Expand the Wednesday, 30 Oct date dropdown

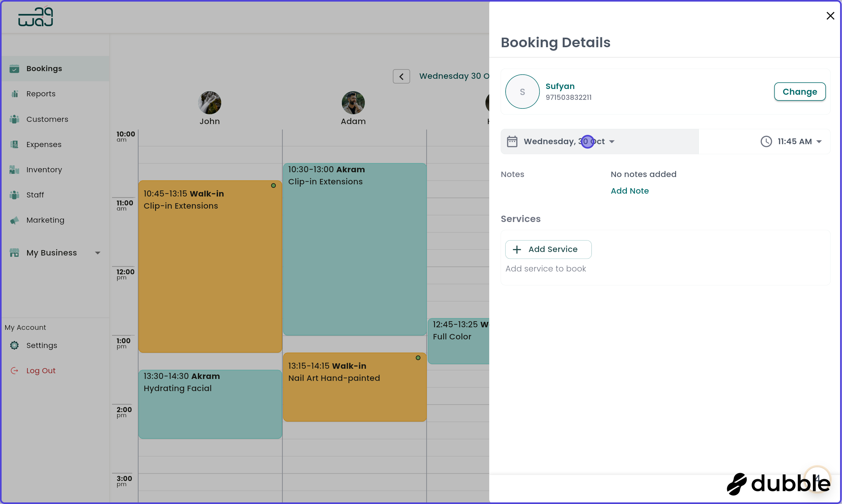tap(612, 142)
